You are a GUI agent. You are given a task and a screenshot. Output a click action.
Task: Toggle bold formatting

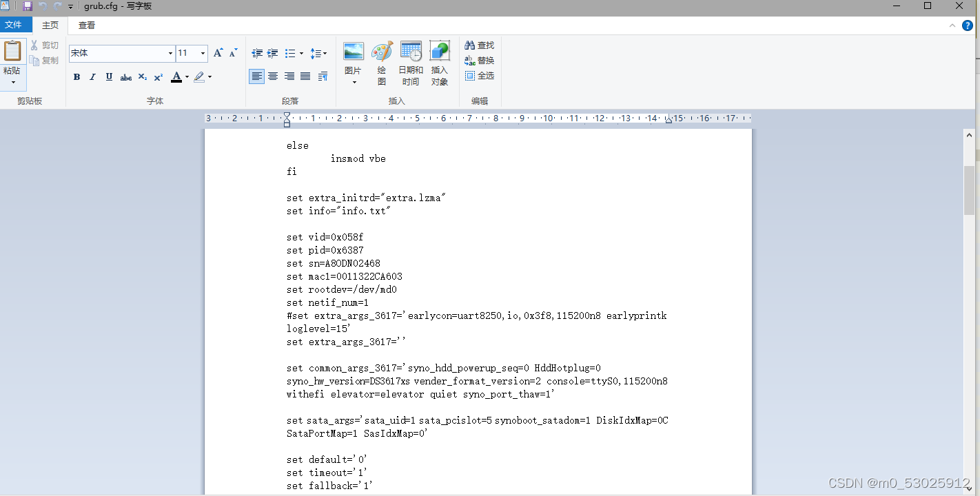coord(77,77)
